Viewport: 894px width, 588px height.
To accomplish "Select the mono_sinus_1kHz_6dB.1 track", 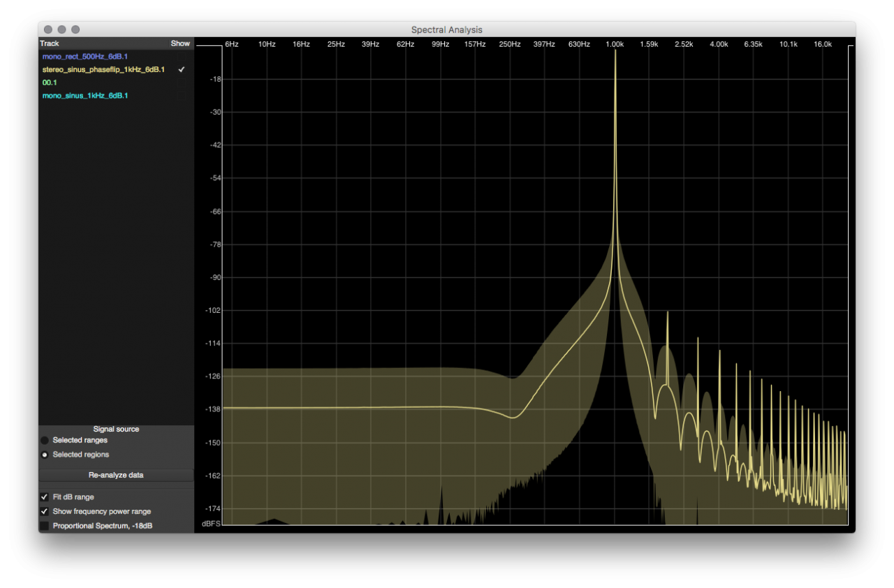I will pyautogui.click(x=85, y=96).
